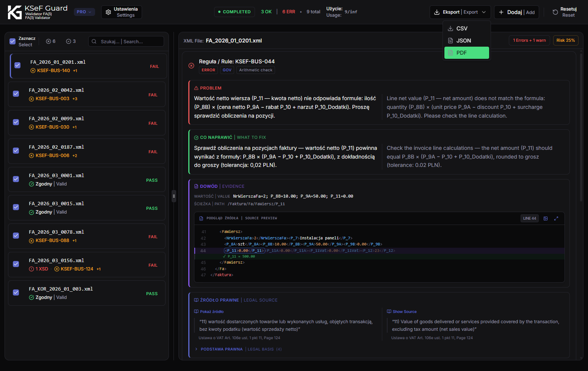Viewport: 588px width, 371px height.
Task: Click Dodaj Add button
Action: (516, 12)
